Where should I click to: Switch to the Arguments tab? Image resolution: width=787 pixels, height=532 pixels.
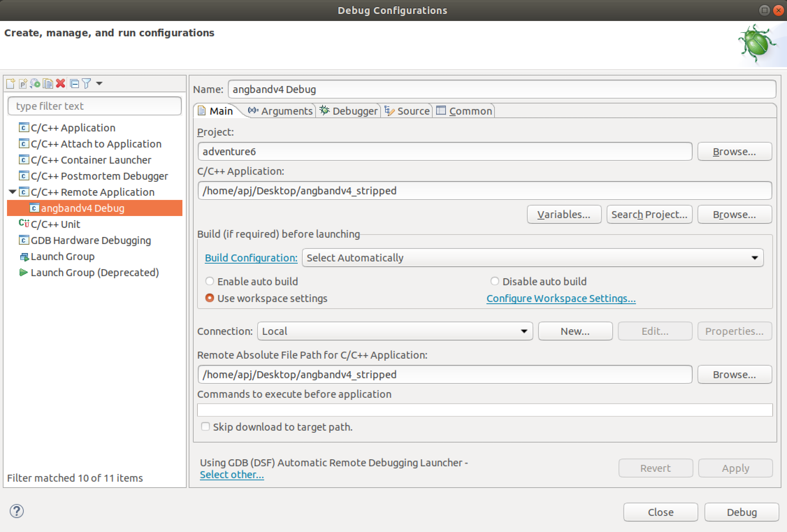point(281,111)
